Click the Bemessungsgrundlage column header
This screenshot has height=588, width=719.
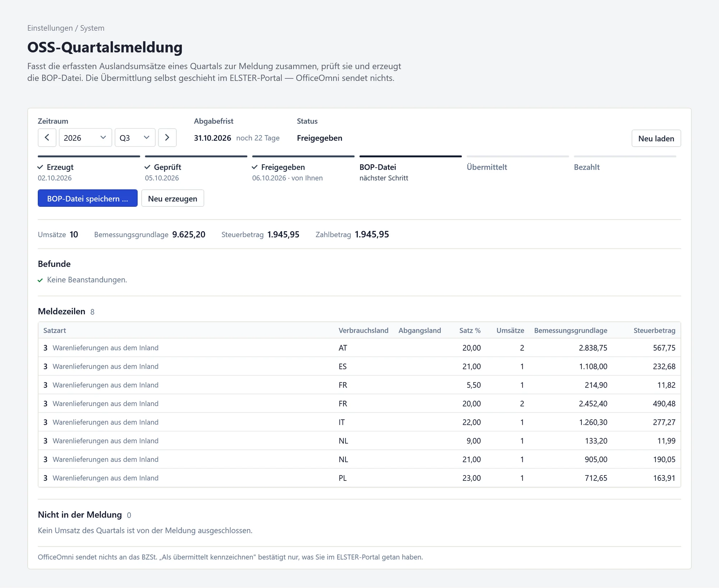571,331
